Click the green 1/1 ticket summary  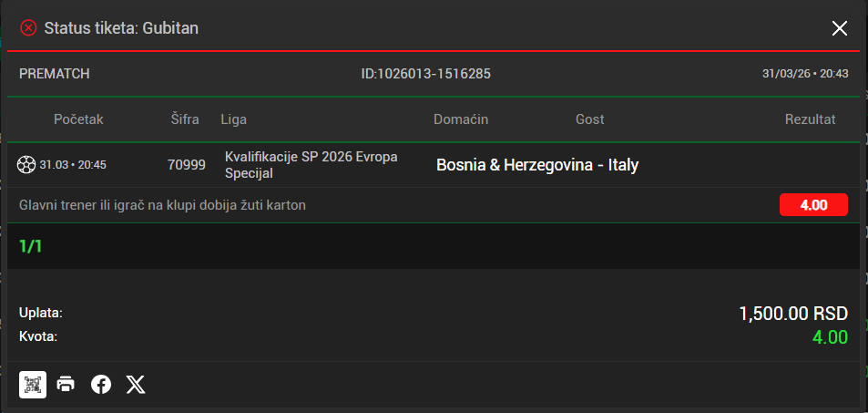[31, 246]
